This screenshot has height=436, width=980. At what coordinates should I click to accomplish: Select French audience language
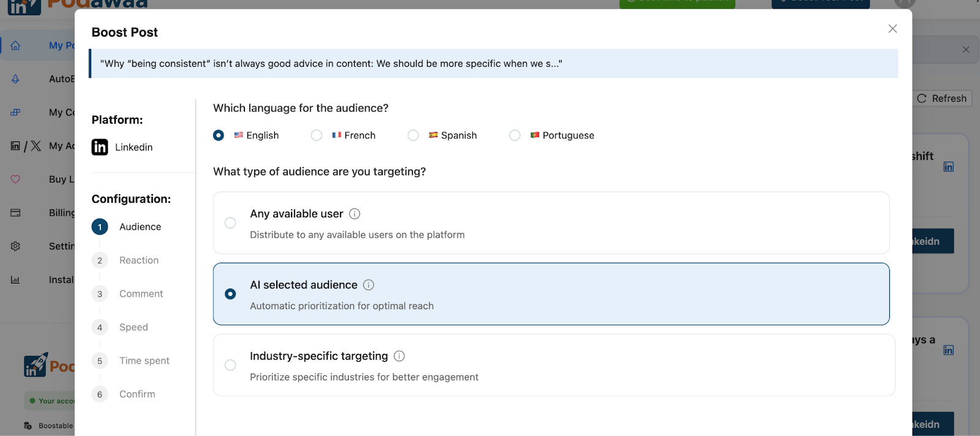(x=317, y=135)
